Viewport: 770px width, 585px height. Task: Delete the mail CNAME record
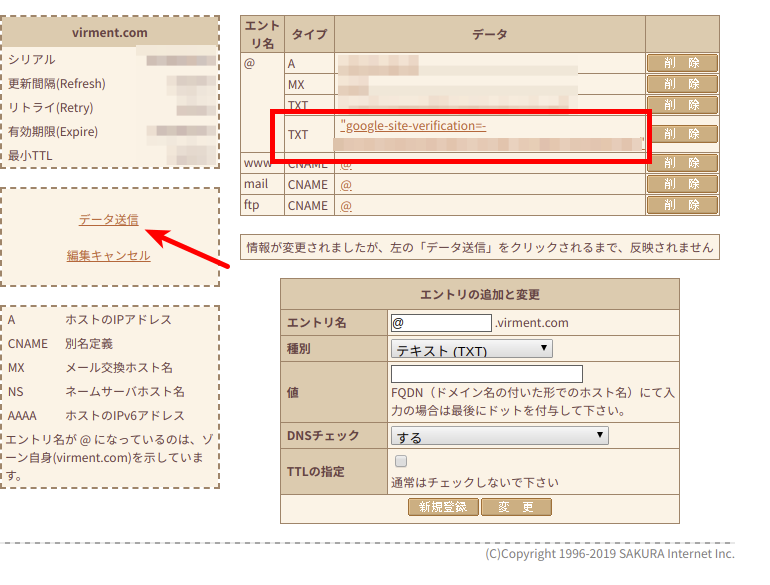[x=682, y=184]
